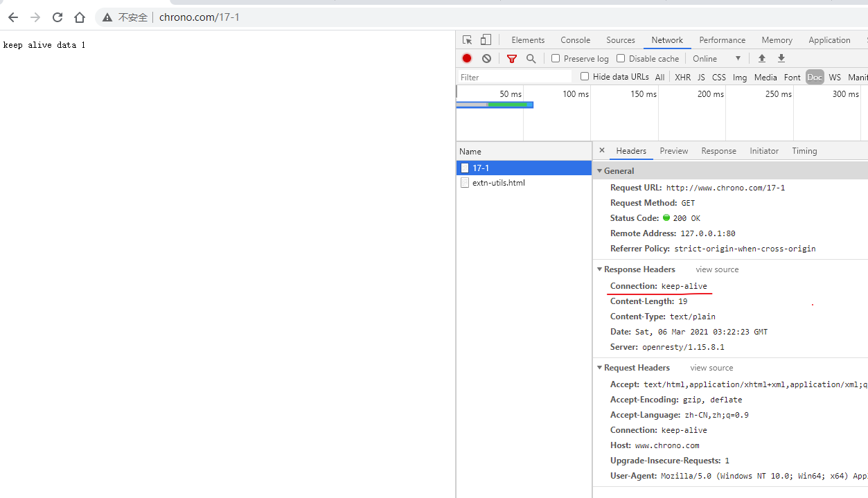Click the export HAR download arrow
The image size is (868, 498).
pyautogui.click(x=781, y=59)
